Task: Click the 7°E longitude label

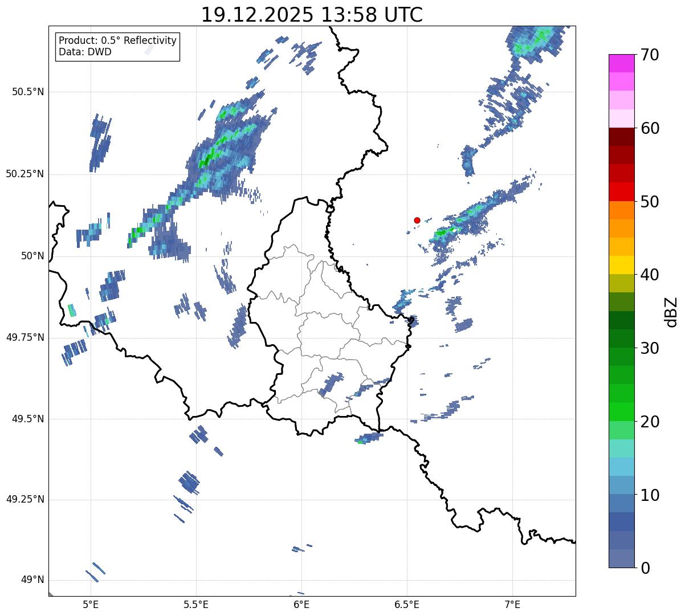Action: coord(512,604)
